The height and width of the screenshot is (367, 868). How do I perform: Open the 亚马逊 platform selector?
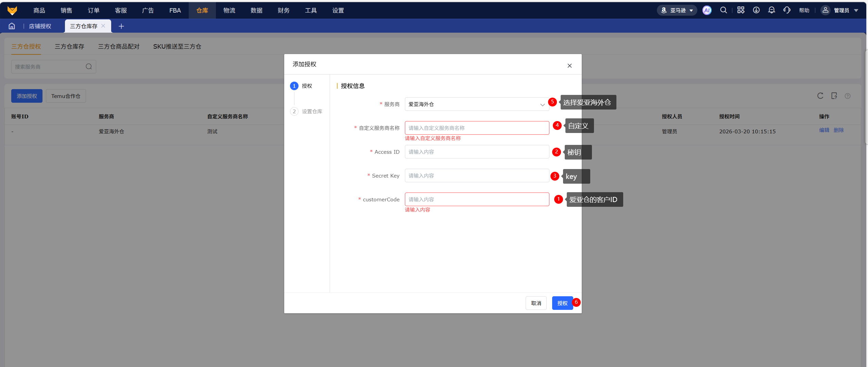point(677,11)
